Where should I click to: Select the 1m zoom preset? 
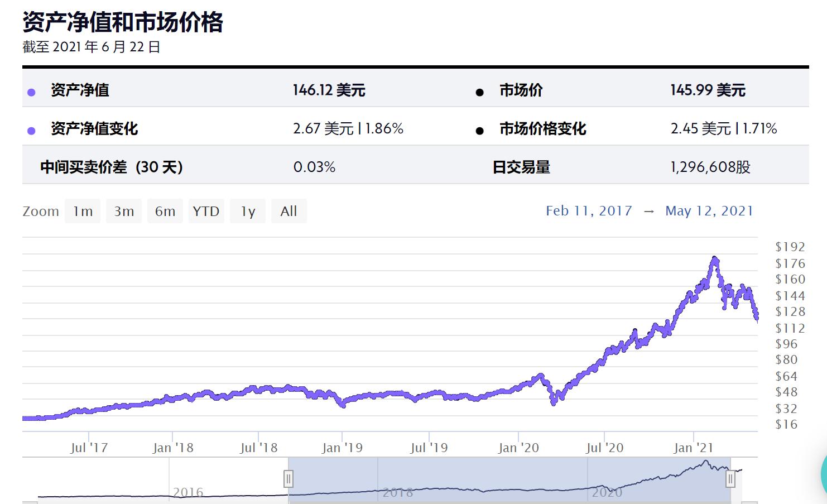(x=82, y=210)
